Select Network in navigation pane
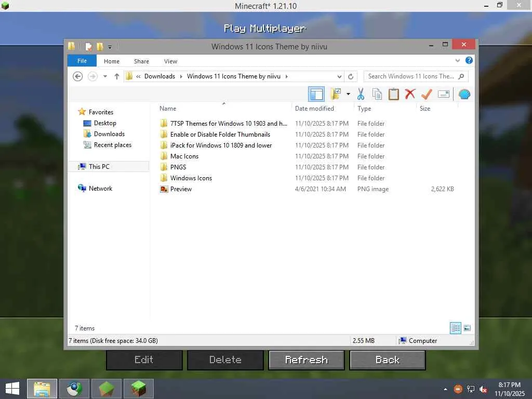This screenshot has height=399, width=532. (100, 188)
